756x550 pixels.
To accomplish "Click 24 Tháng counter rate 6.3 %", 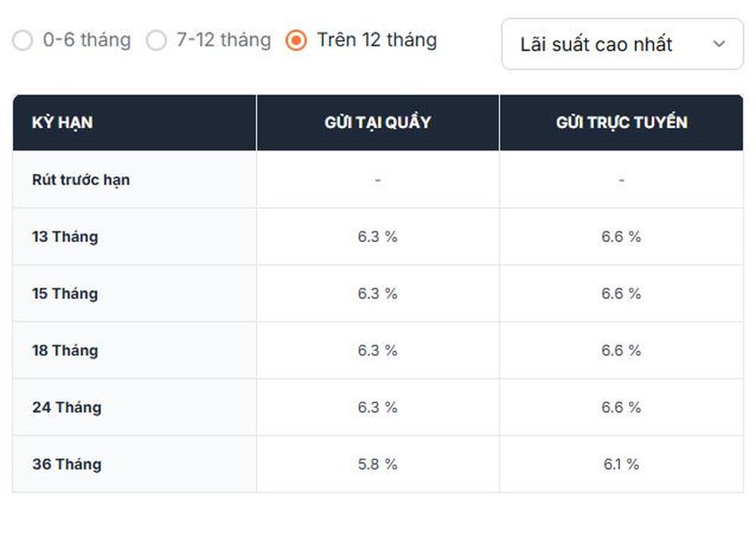I will point(377,407).
